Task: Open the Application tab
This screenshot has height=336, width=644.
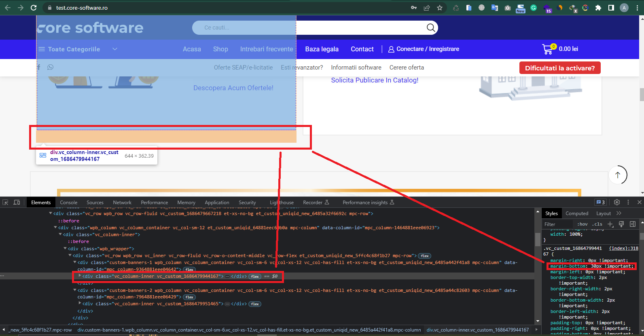Action: (x=217, y=203)
